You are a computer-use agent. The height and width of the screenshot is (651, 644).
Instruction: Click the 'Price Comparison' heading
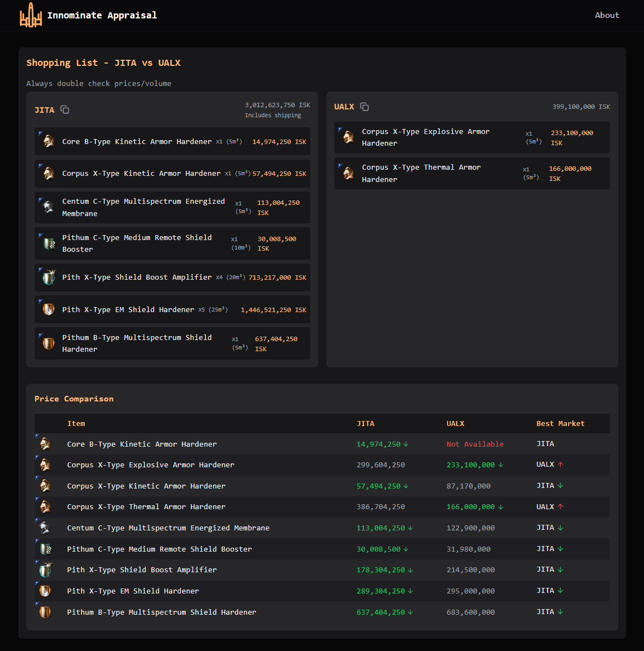pyautogui.click(x=74, y=399)
